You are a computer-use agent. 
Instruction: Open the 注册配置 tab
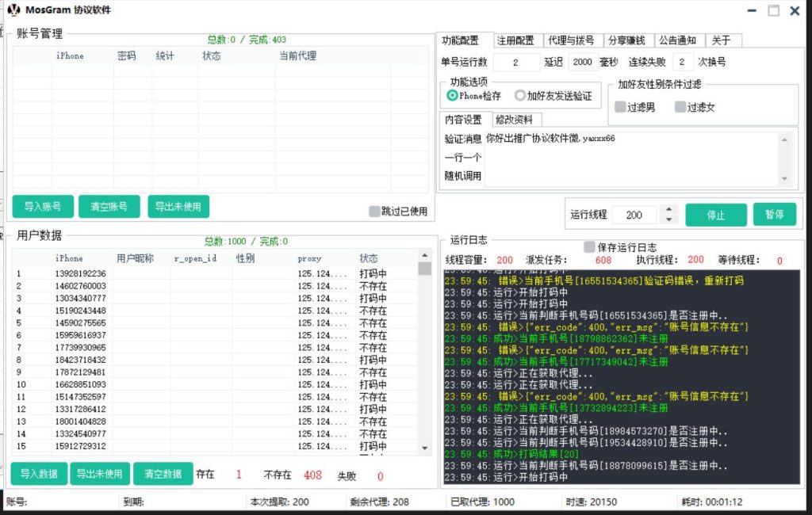[x=515, y=40]
